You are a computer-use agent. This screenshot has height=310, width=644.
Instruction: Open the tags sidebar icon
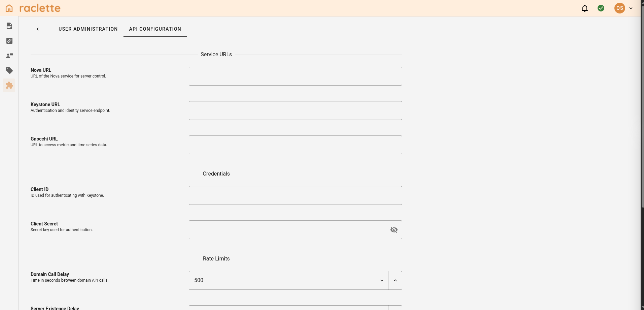pyautogui.click(x=9, y=70)
